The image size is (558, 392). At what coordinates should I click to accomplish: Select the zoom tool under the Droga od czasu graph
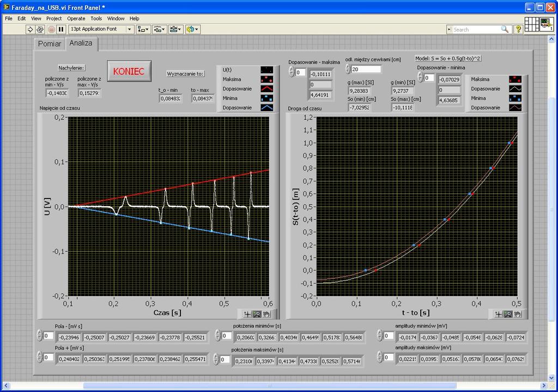tap(508, 314)
